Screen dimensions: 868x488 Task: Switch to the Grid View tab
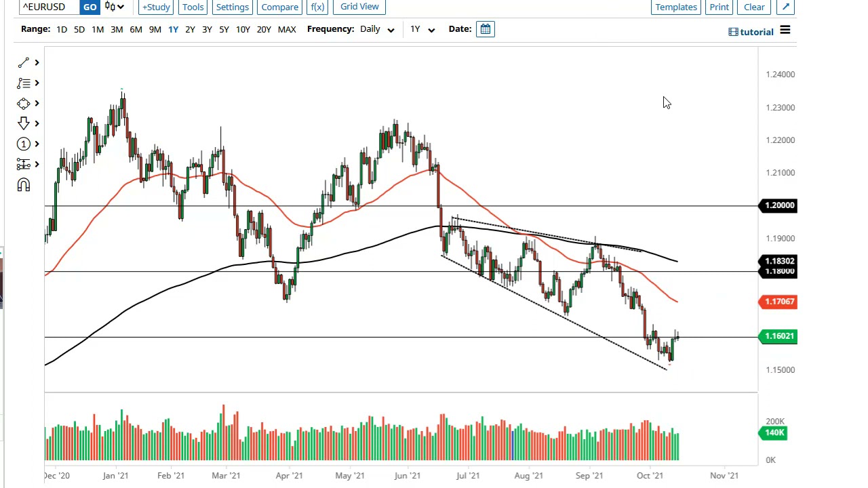tap(359, 7)
